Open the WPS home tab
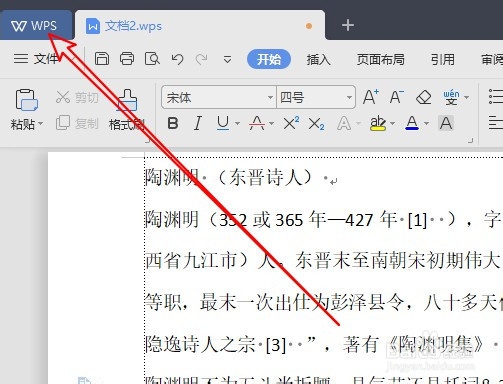This screenshot has width=503, height=384. tap(35, 26)
